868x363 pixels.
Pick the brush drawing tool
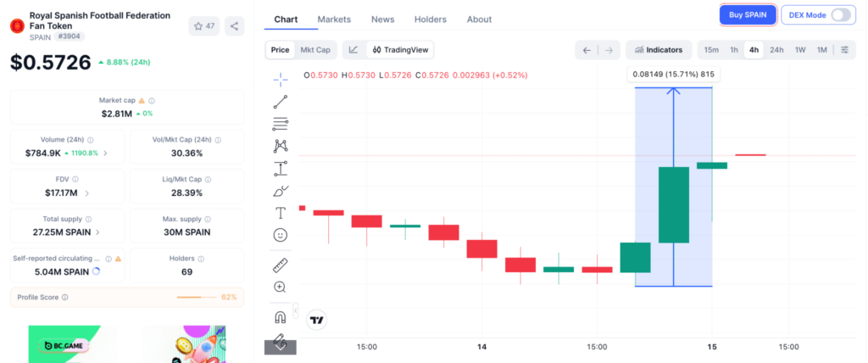(x=281, y=191)
